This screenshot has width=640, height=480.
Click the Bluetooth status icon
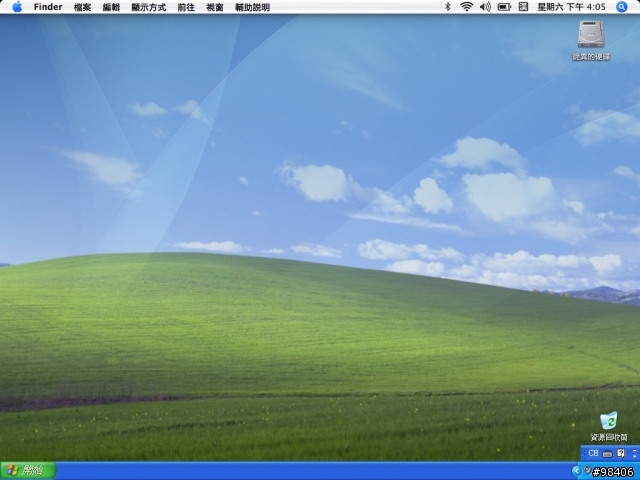point(448,7)
